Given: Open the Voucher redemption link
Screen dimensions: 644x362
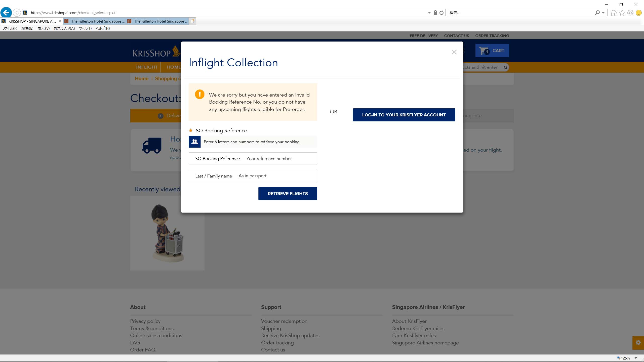Looking at the screenshot, I should point(284,321).
